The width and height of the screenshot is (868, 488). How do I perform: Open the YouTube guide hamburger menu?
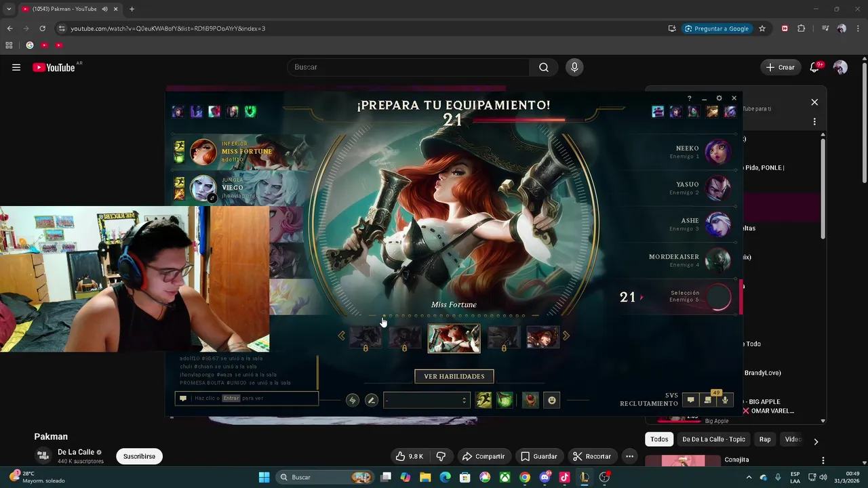(x=16, y=67)
